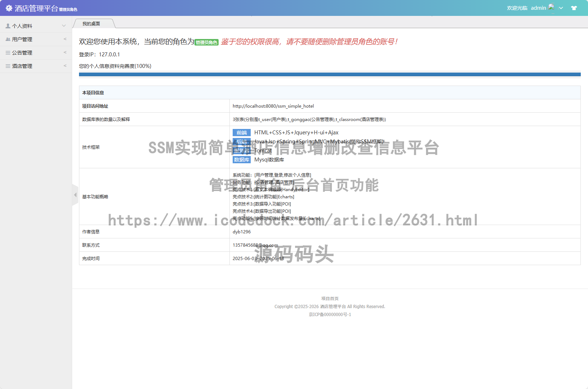This screenshot has height=389, width=588.
Task: Expand the admin account dropdown arrow
Action: [561, 8]
